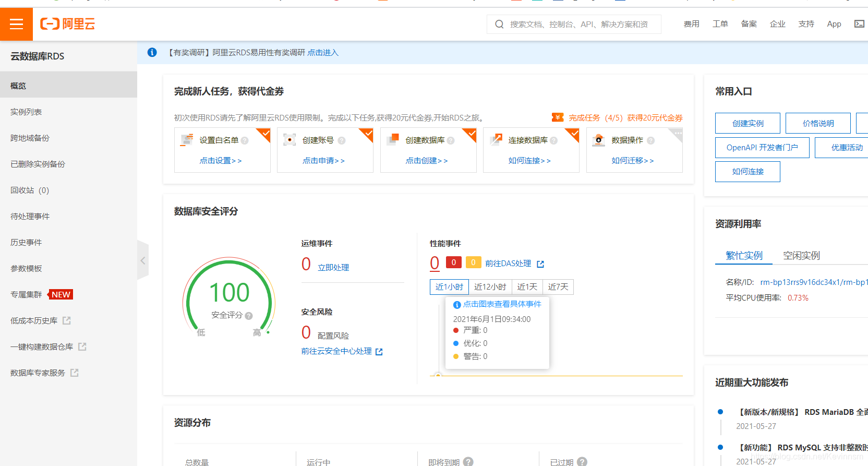The height and width of the screenshot is (466, 868).
Task: Open 历史事件 in the sidebar
Action: pyautogui.click(x=68, y=242)
